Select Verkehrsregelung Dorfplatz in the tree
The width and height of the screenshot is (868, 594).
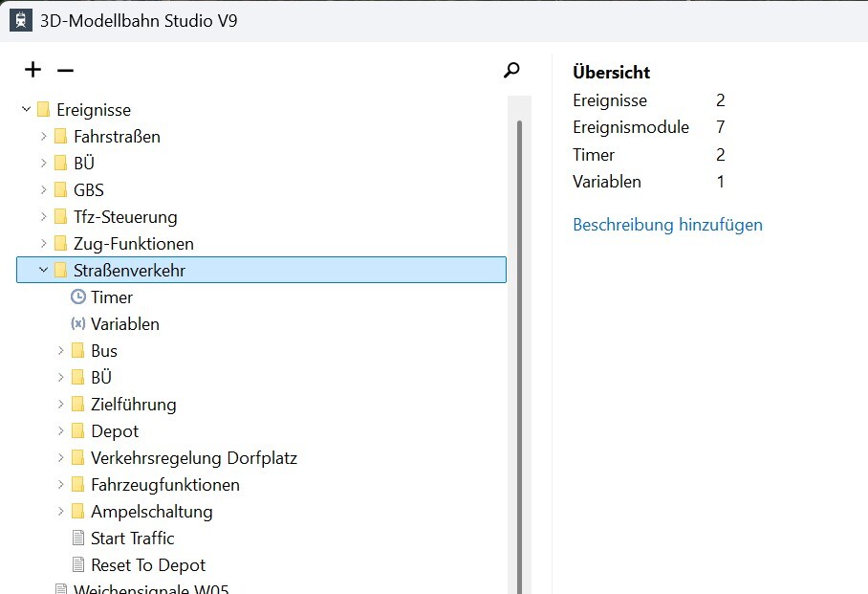[194, 458]
